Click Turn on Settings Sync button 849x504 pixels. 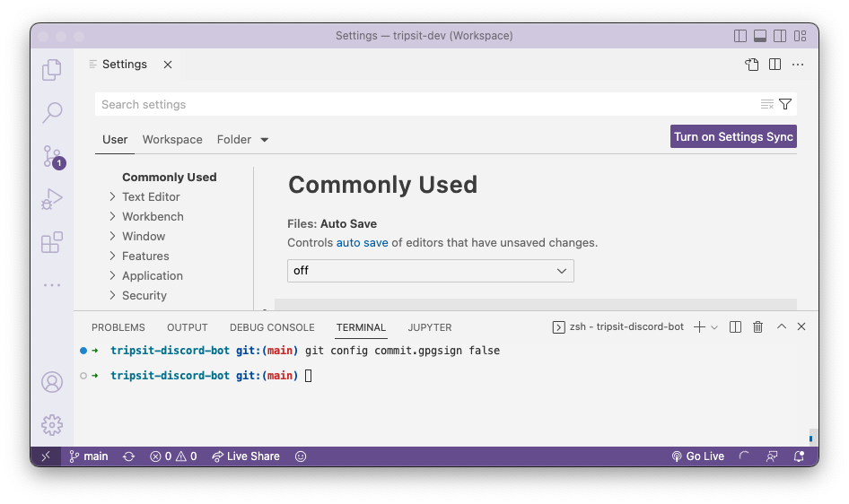pos(733,137)
